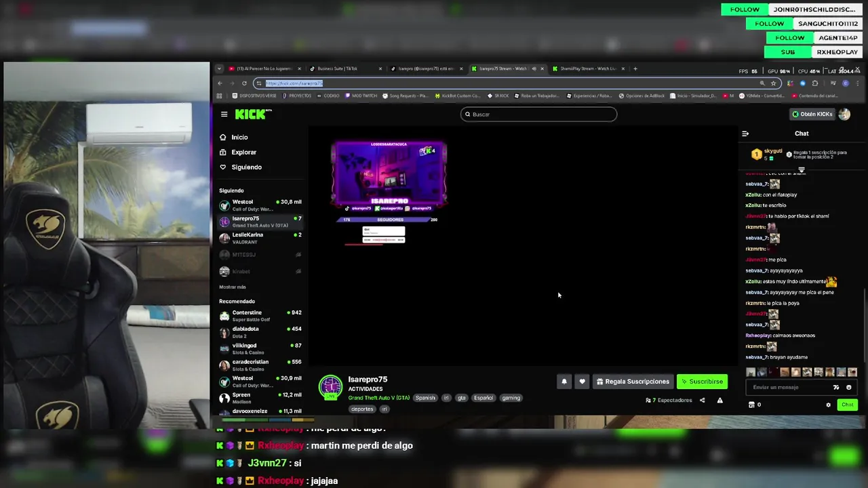Click the Isarepro75 channel avatar
Image resolution: width=868 pixels, height=488 pixels.
[331, 386]
